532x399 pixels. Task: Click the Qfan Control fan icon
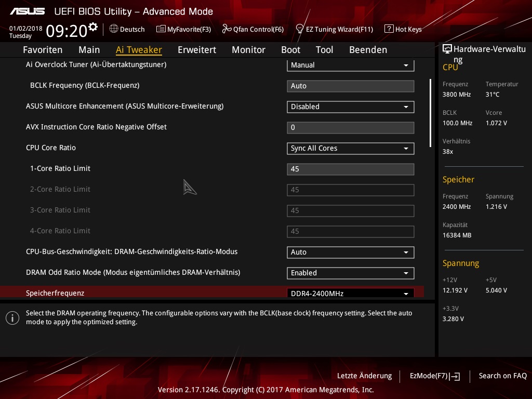coord(227,29)
